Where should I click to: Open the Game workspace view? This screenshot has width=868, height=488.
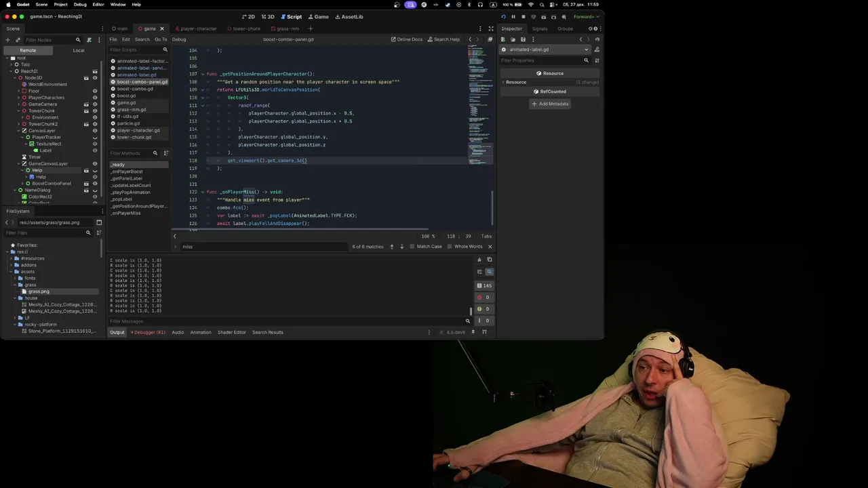click(x=318, y=16)
